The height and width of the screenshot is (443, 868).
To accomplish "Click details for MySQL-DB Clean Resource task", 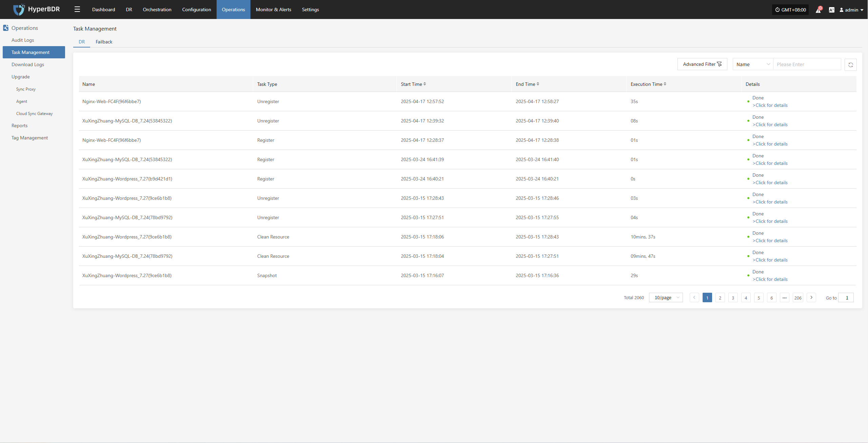I will (770, 260).
